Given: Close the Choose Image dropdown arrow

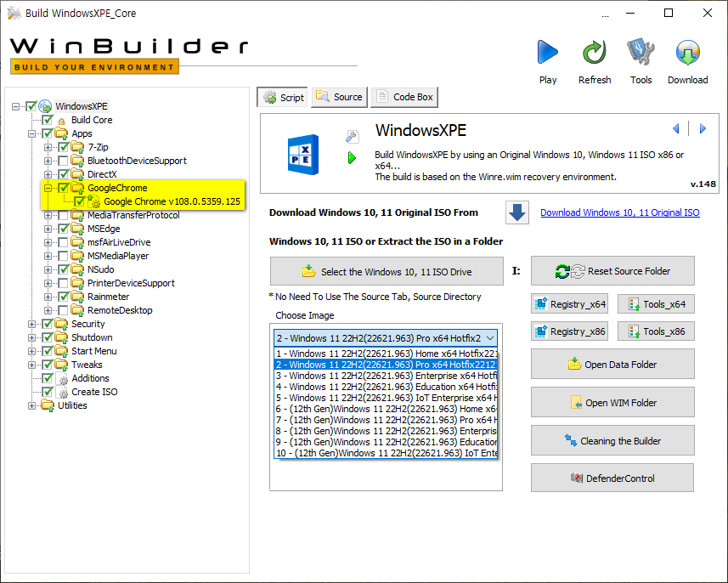Looking at the screenshot, I should click(490, 338).
